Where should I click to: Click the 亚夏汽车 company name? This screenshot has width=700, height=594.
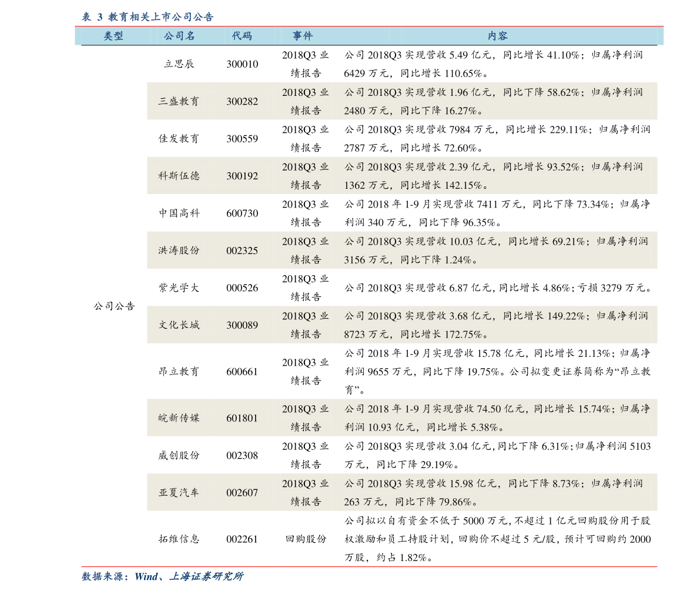(179, 493)
